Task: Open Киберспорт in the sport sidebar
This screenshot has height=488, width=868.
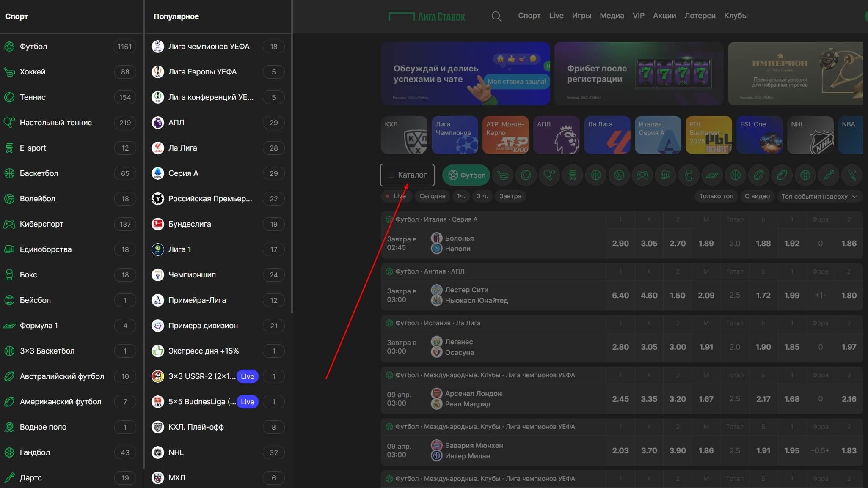Action: [70, 224]
